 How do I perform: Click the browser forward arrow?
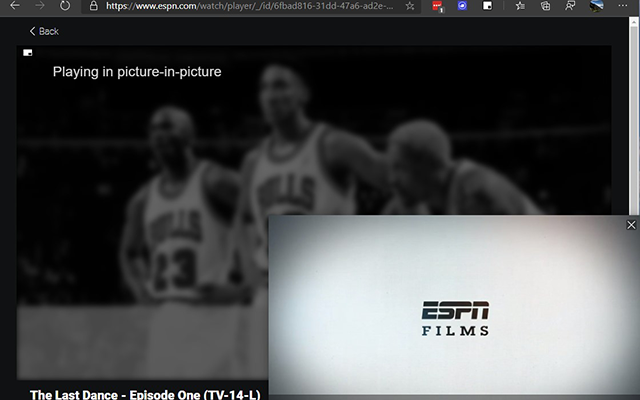(x=40, y=6)
